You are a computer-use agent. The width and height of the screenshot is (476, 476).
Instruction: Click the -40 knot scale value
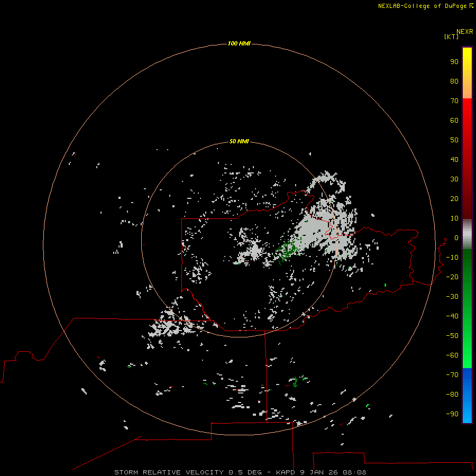pyautogui.click(x=452, y=316)
